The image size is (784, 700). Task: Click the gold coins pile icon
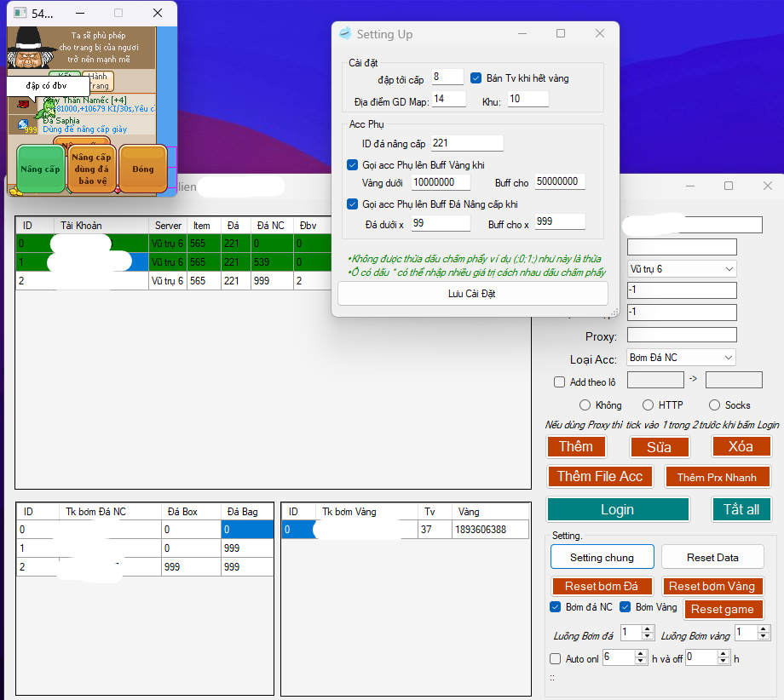pos(15,192)
